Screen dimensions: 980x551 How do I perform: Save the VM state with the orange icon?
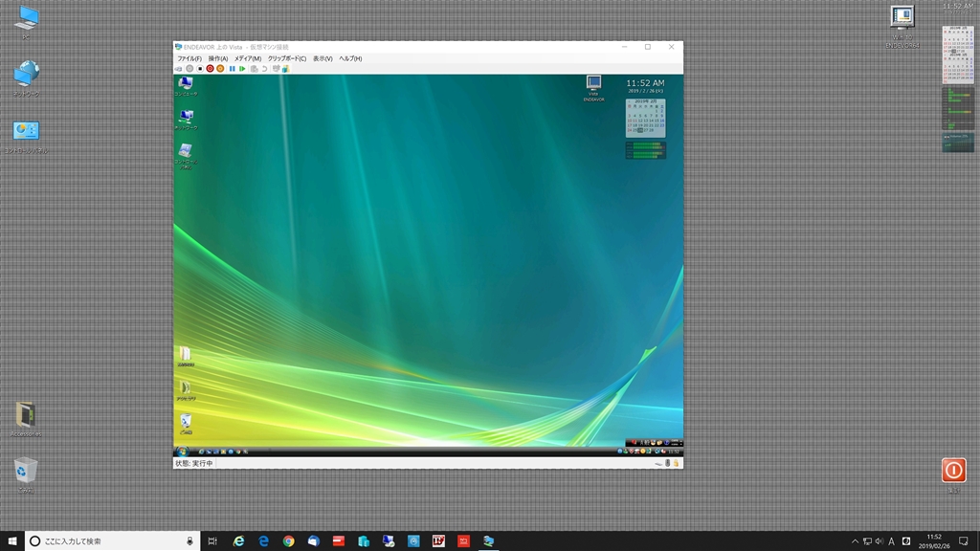[x=220, y=69]
